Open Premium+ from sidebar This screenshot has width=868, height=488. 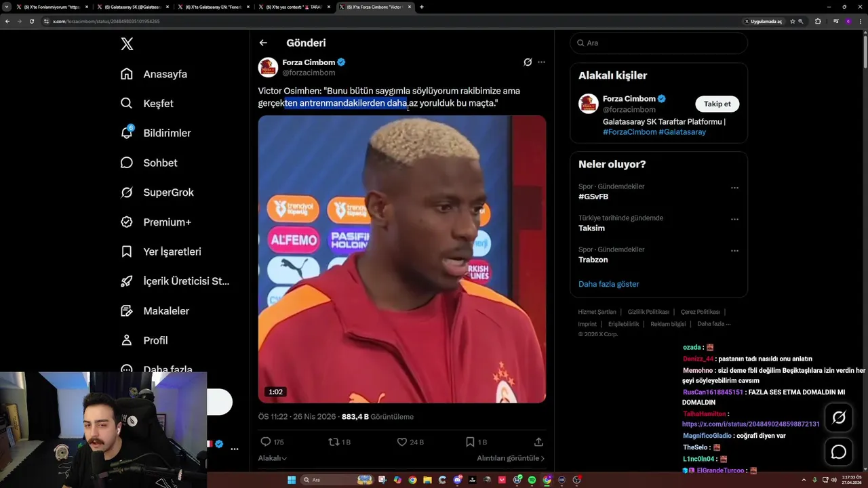tap(156, 222)
